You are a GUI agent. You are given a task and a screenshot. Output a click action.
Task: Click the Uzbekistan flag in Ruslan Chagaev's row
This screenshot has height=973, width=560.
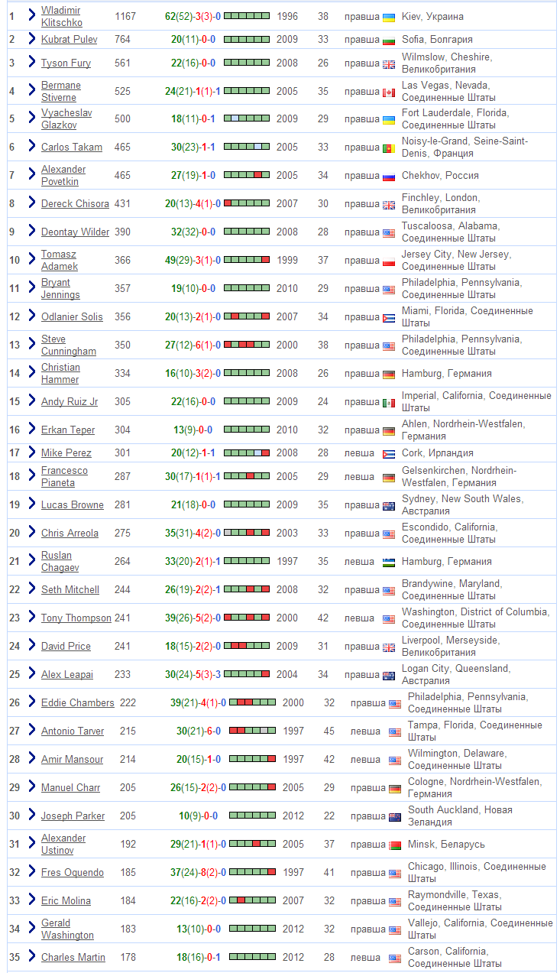(388, 563)
